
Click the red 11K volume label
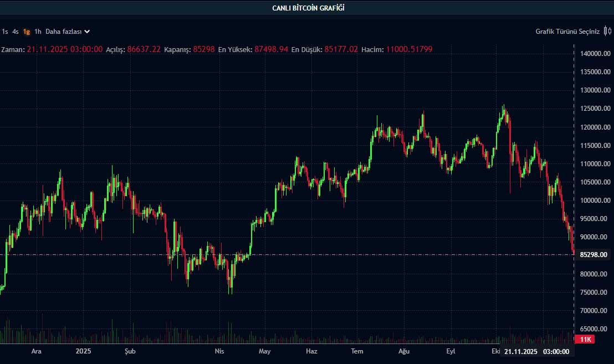[x=586, y=339]
